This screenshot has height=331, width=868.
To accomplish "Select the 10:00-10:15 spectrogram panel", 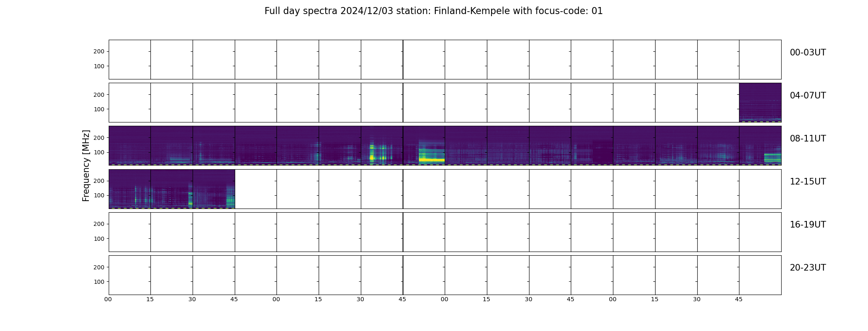I will tap(466, 146).
